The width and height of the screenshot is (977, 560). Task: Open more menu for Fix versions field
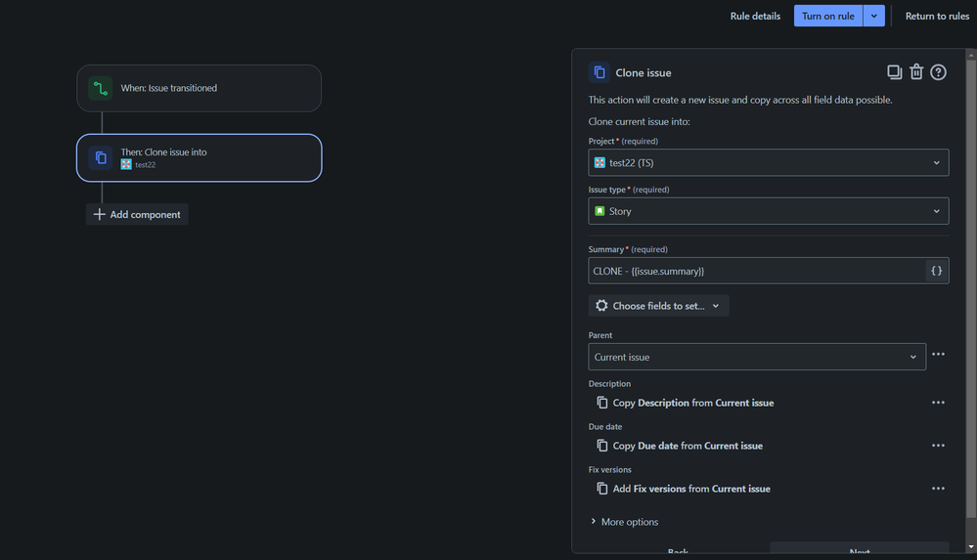(938, 489)
